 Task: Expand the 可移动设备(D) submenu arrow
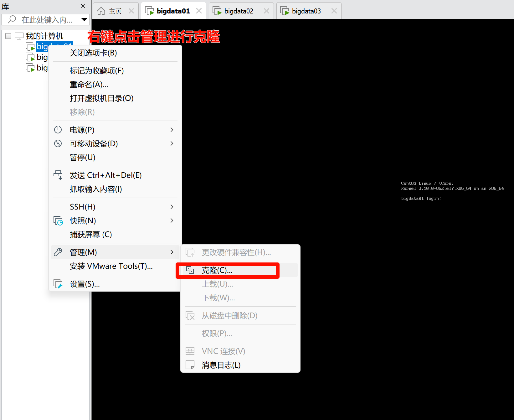pyautogui.click(x=172, y=143)
